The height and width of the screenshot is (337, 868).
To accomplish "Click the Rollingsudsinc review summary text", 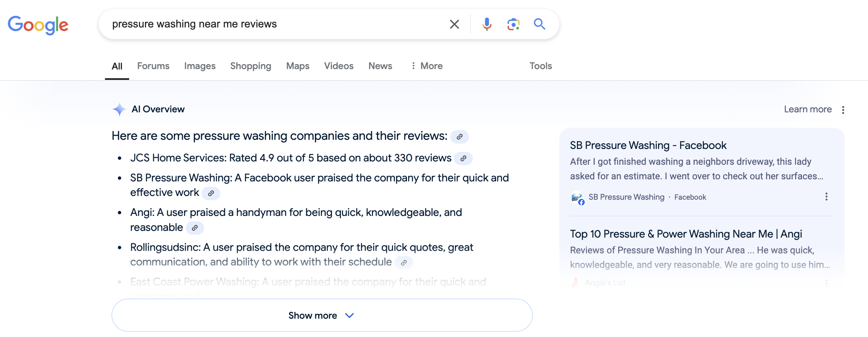I will click(302, 255).
